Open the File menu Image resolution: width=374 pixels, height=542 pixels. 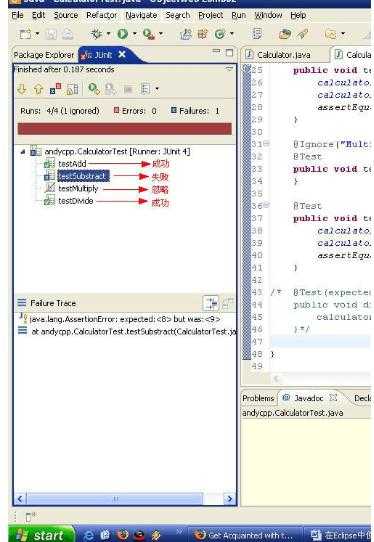[x=17, y=15]
